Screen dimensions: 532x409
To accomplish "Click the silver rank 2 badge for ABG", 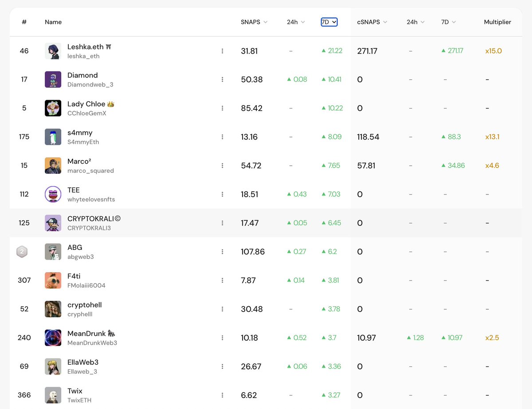I will (22, 252).
